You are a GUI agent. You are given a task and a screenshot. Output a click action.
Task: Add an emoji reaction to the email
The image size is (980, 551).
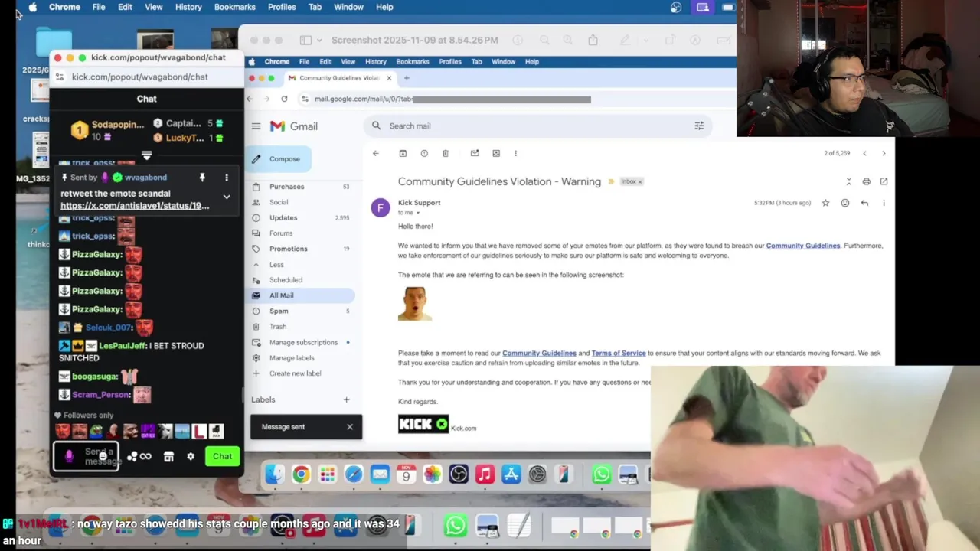(x=845, y=203)
